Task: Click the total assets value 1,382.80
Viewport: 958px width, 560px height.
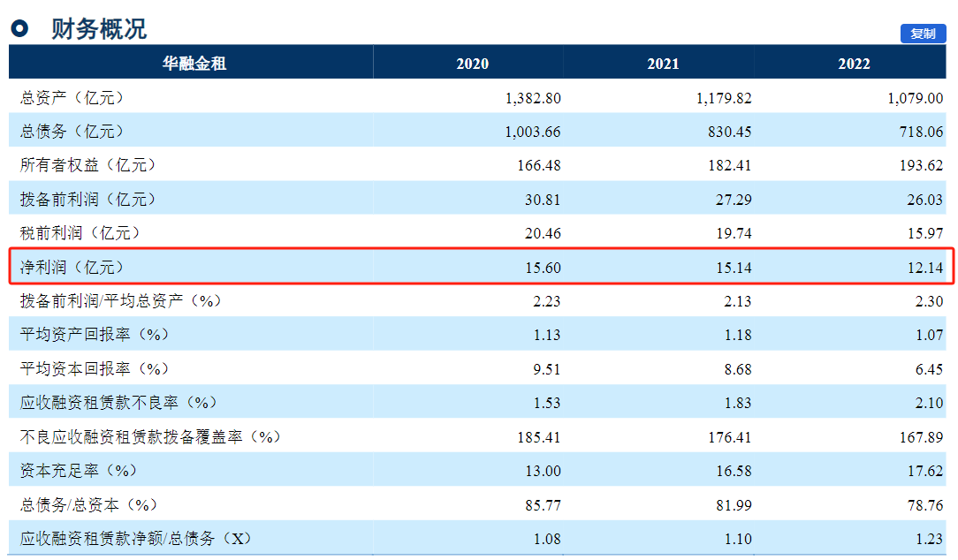Action: (533, 98)
